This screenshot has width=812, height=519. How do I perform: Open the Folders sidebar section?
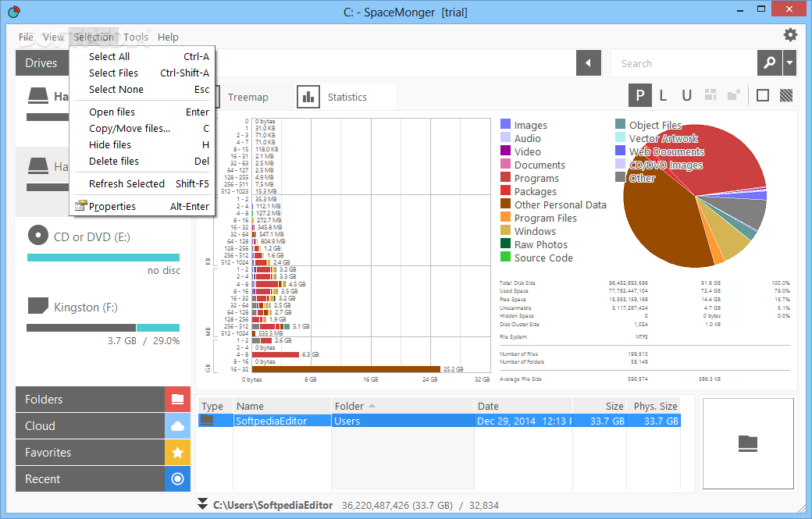90,399
